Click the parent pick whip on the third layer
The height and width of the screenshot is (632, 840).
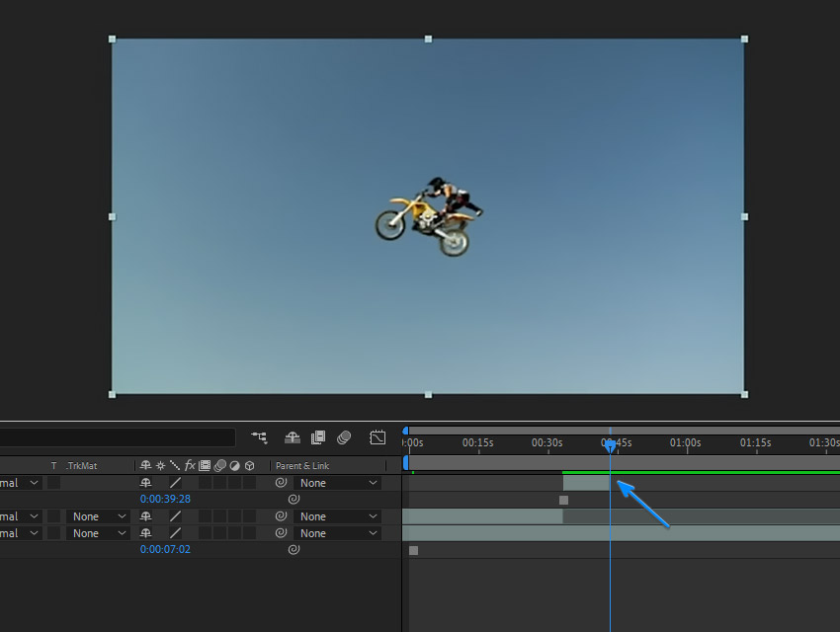281,533
